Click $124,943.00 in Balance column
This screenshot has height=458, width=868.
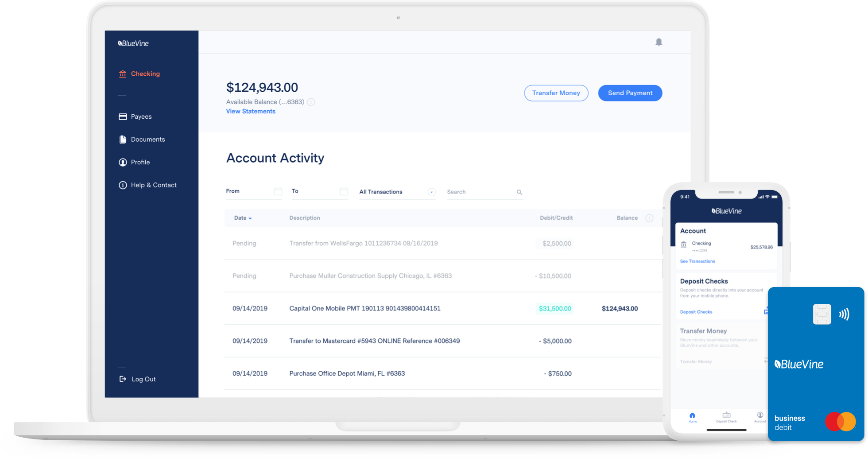(620, 309)
